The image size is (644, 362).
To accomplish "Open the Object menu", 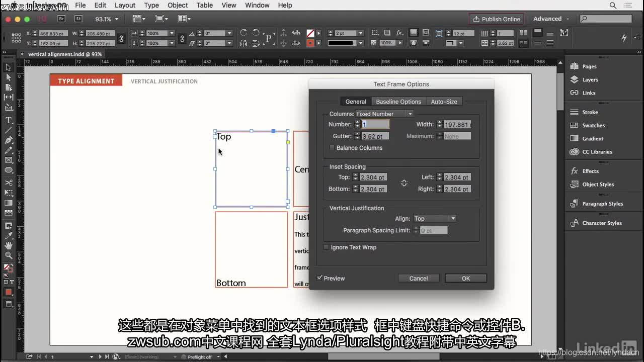I will (177, 5).
